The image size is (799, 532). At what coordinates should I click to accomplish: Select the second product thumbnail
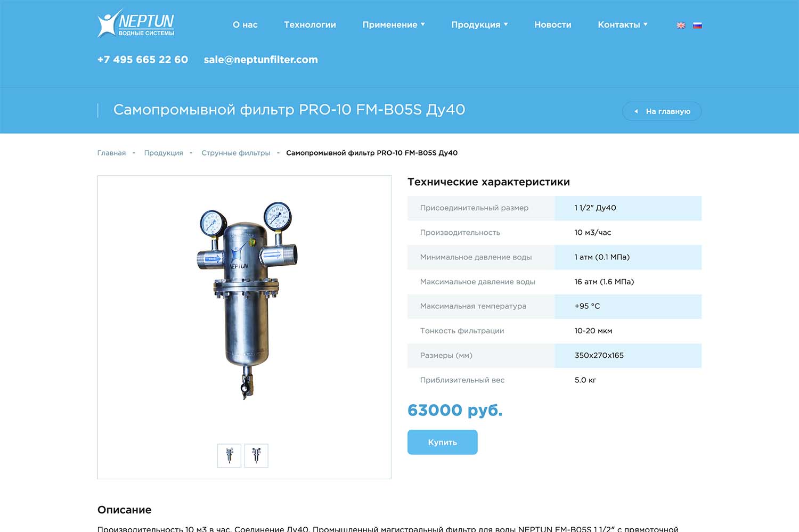256,456
